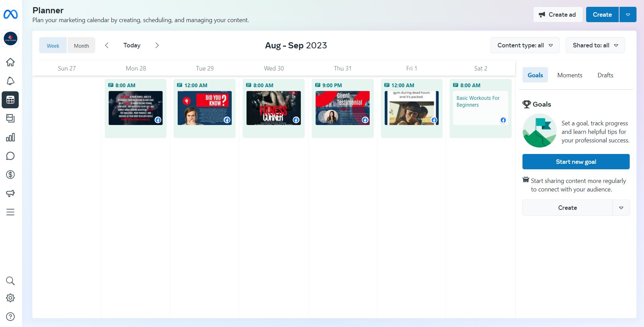
Task: Select the Goals tab
Action: (535, 75)
